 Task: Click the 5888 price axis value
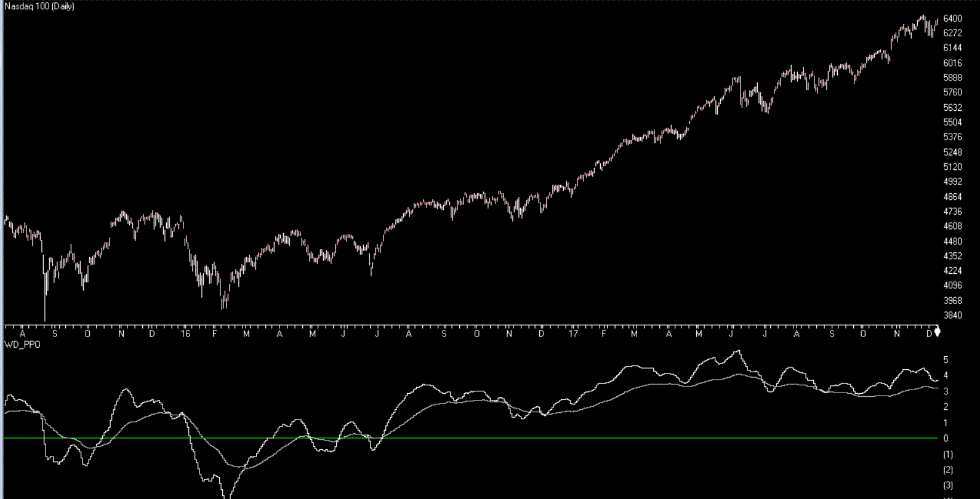pyautogui.click(x=952, y=78)
